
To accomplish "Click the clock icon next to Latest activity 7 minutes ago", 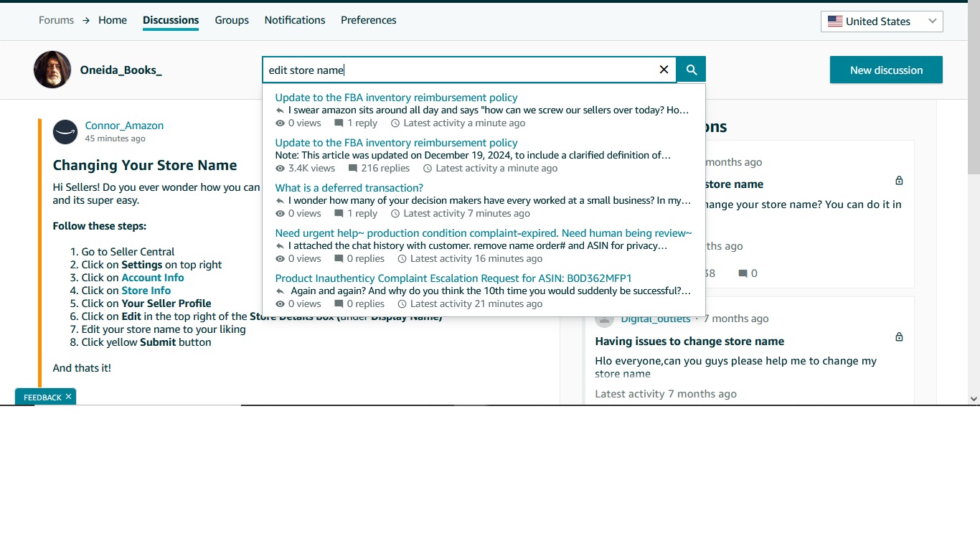I will [395, 214].
